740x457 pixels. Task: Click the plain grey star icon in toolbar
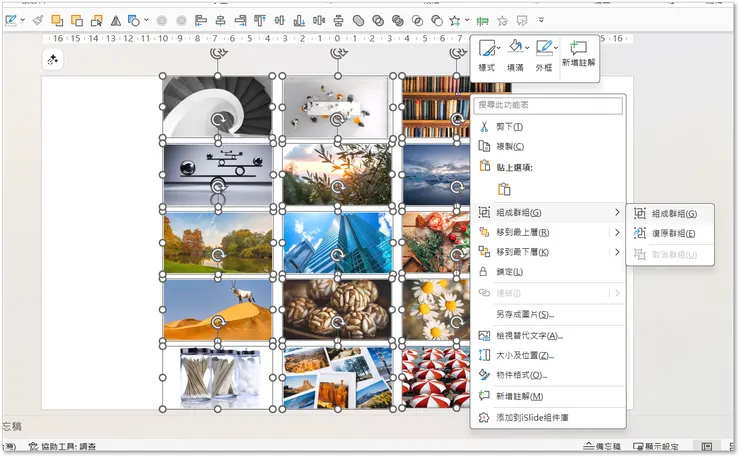tap(502, 21)
